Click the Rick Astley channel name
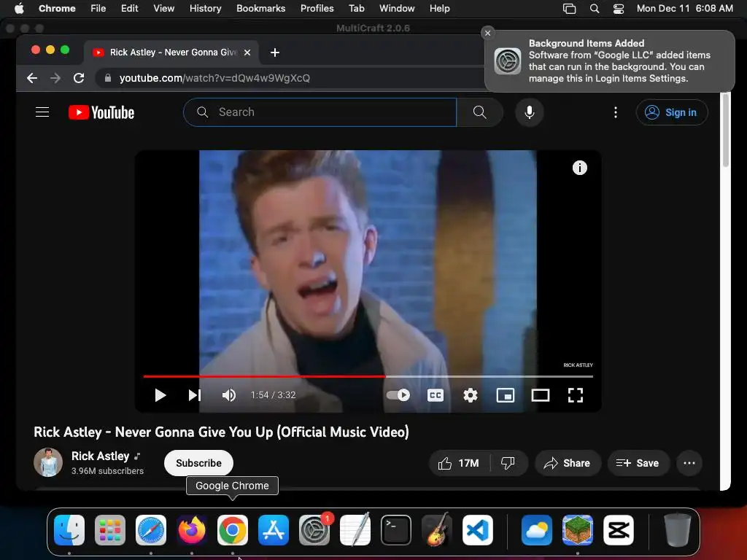747x560 pixels. [101, 456]
